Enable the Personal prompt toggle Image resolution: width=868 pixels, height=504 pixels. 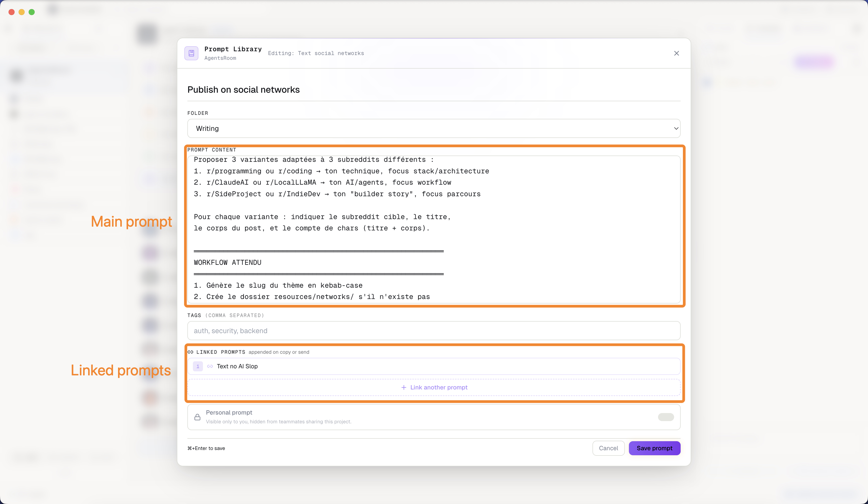[666, 417]
